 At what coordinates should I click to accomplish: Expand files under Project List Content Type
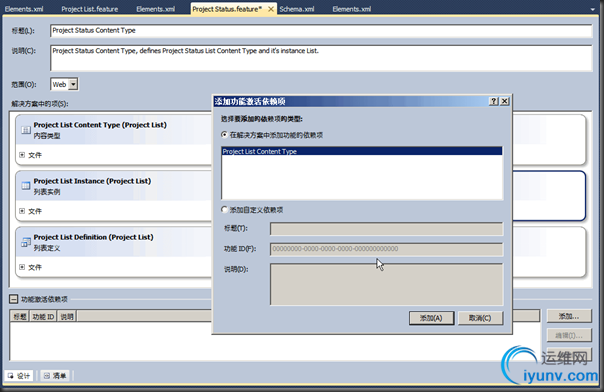[x=22, y=155]
